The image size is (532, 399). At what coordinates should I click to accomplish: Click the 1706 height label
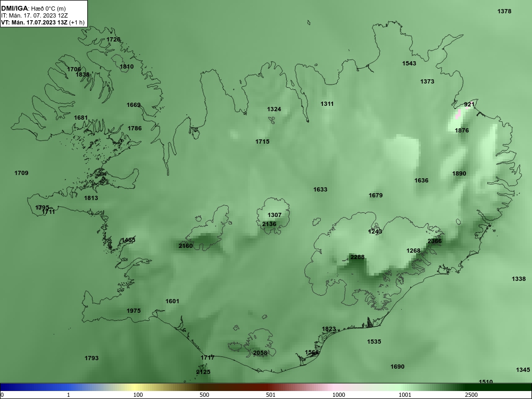pos(74,69)
